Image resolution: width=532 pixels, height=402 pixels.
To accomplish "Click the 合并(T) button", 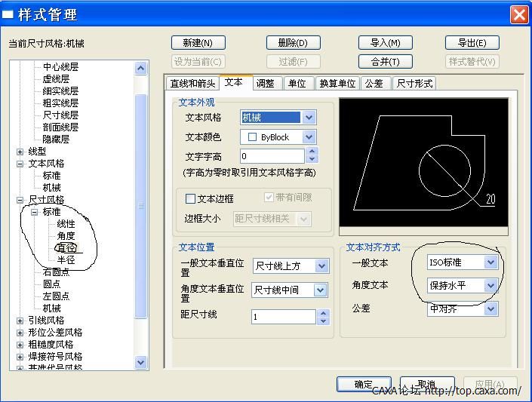I will point(386,62).
